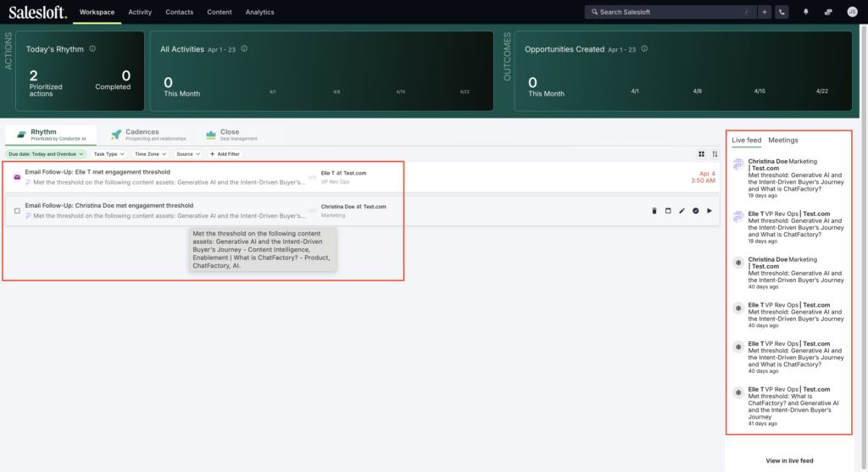Click the purple email icon on Elle T task

17,177
